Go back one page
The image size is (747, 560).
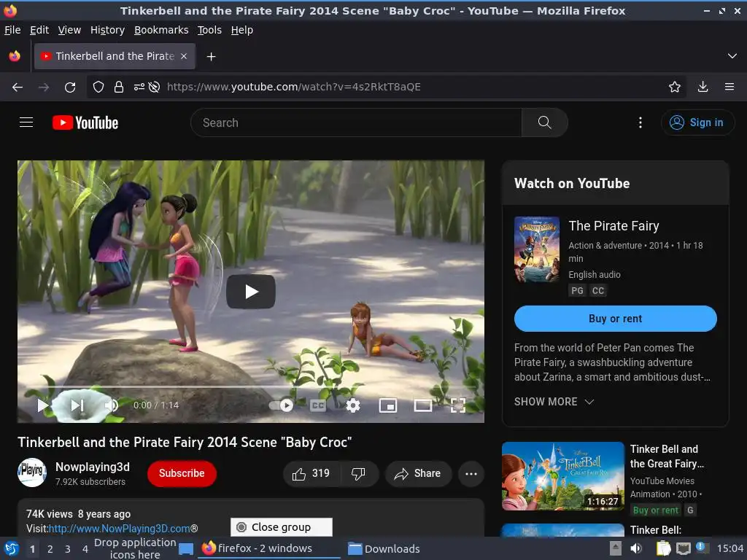point(18,87)
